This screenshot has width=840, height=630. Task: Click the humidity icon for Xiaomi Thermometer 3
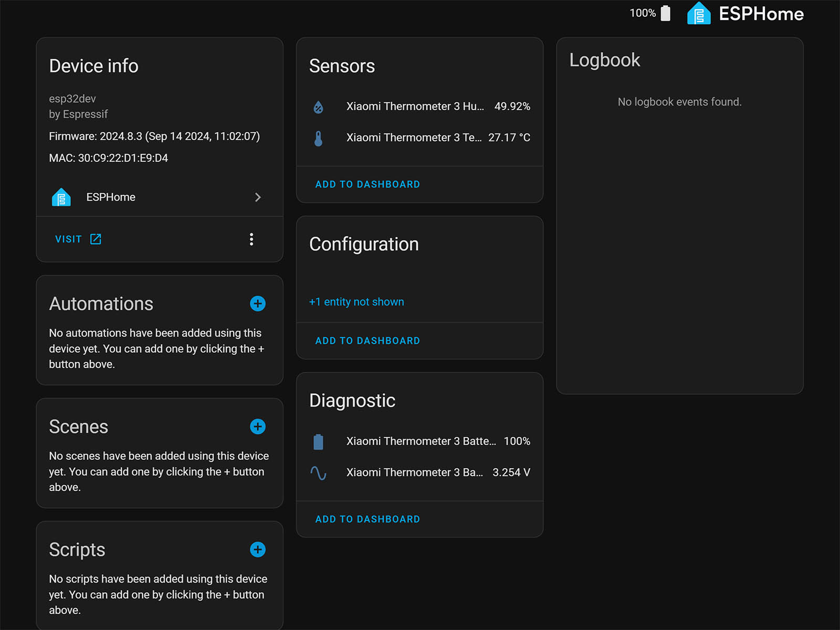coord(319,106)
